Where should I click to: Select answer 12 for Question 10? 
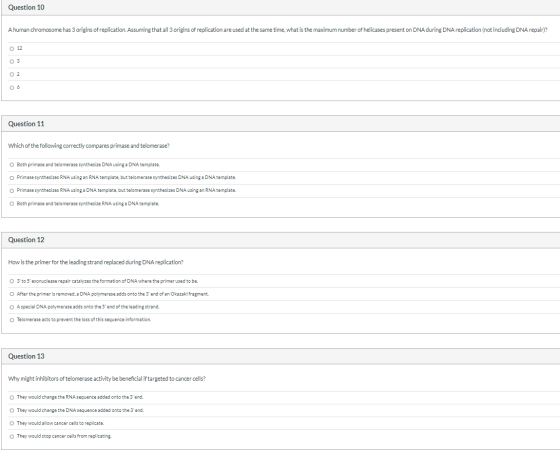(12, 49)
